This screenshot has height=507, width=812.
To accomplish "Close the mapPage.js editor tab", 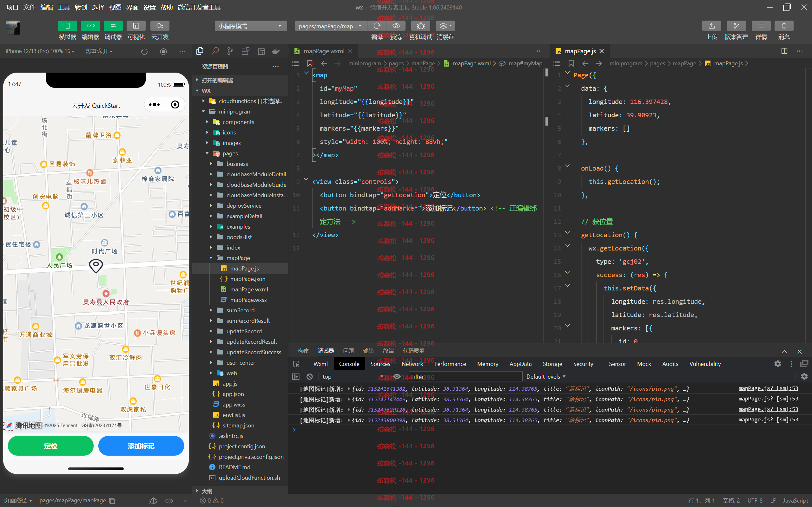I will [x=602, y=51].
